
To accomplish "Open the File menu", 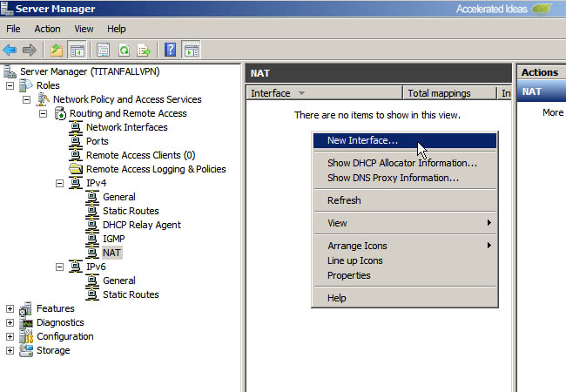I will pyautogui.click(x=13, y=29).
